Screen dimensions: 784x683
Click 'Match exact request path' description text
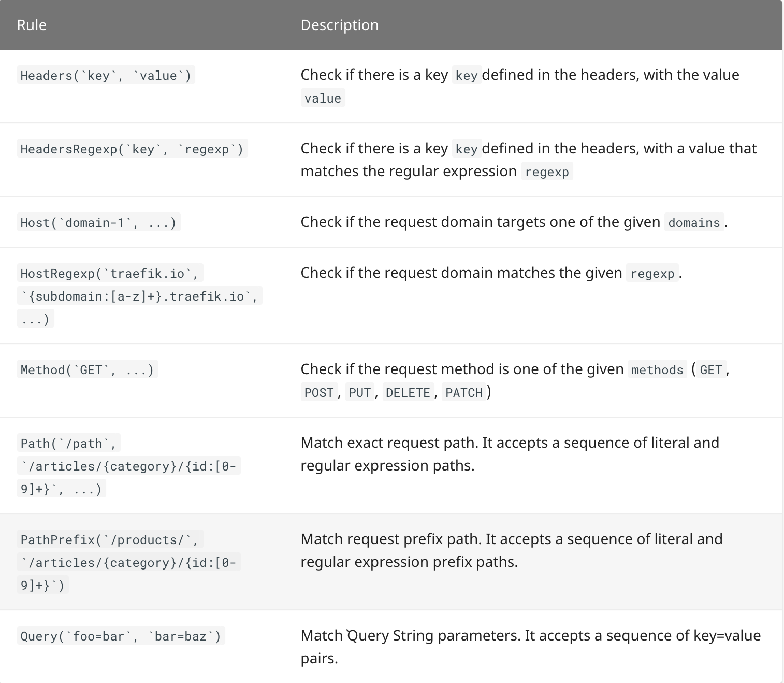(389, 443)
